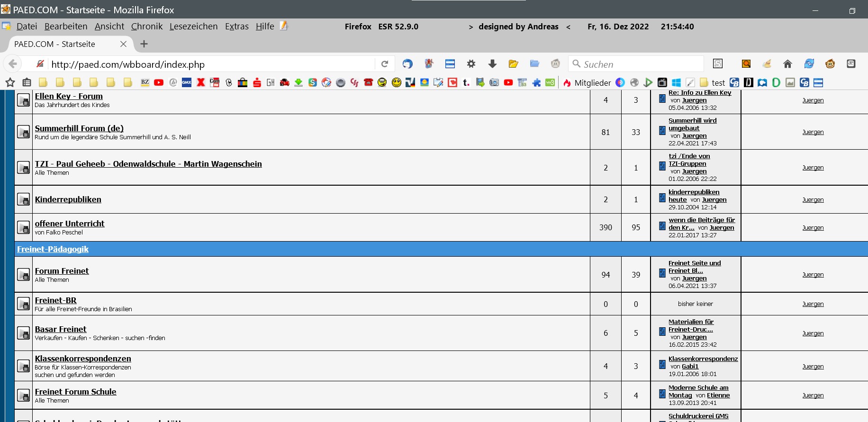Open the Basar Freinet forum link
The image size is (868, 422).
tap(61, 329)
